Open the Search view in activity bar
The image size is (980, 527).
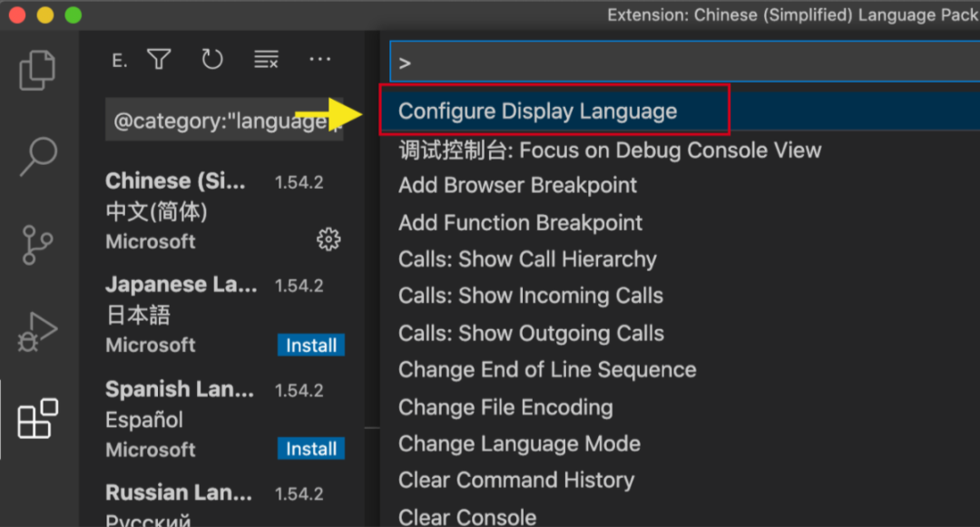click(x=37, y=156)
